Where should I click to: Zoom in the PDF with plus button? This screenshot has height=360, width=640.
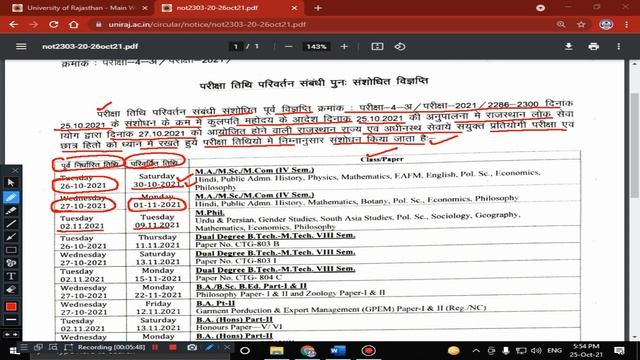(x=344, y=47)
